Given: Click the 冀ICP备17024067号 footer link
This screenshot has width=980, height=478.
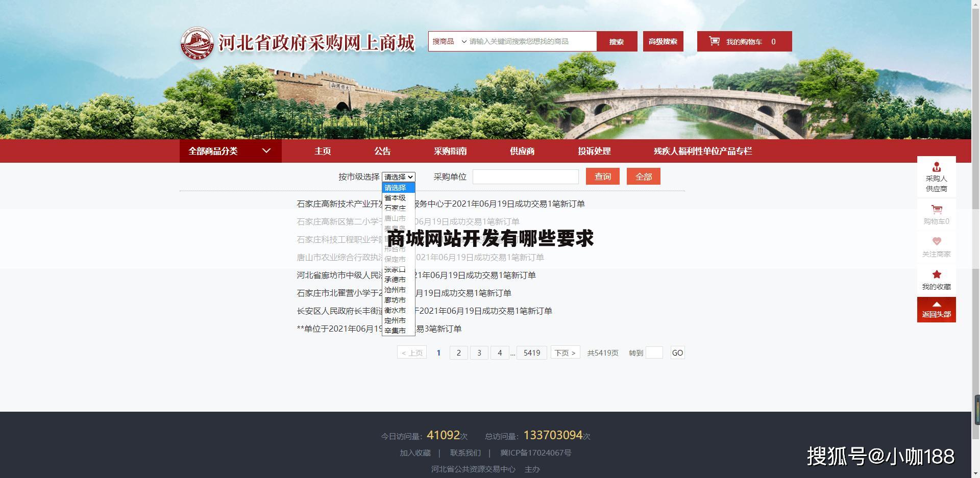Looking at the screenshot, I should tap(536, 453).
